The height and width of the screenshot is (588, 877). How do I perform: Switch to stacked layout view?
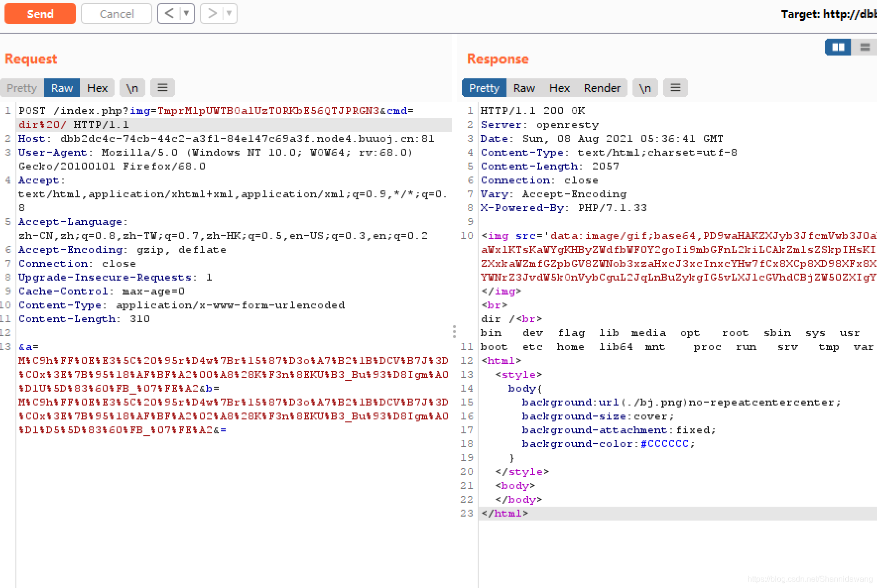click(865, 47)
